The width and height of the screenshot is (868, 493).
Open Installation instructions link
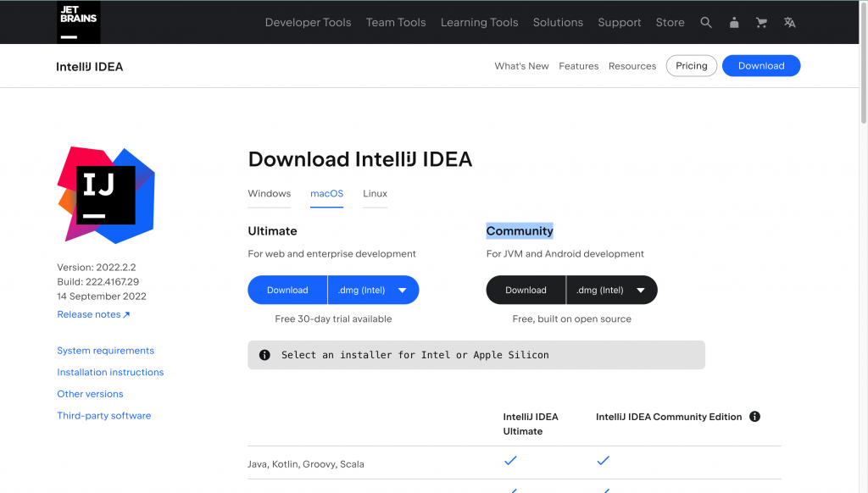(x=110, y=372)
